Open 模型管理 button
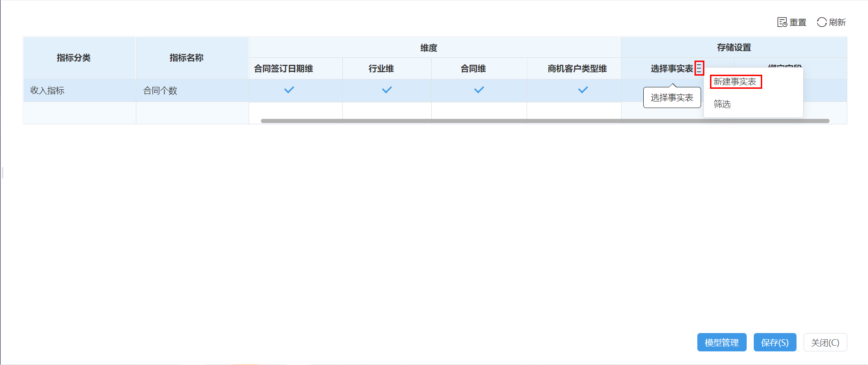 [722, 342]
